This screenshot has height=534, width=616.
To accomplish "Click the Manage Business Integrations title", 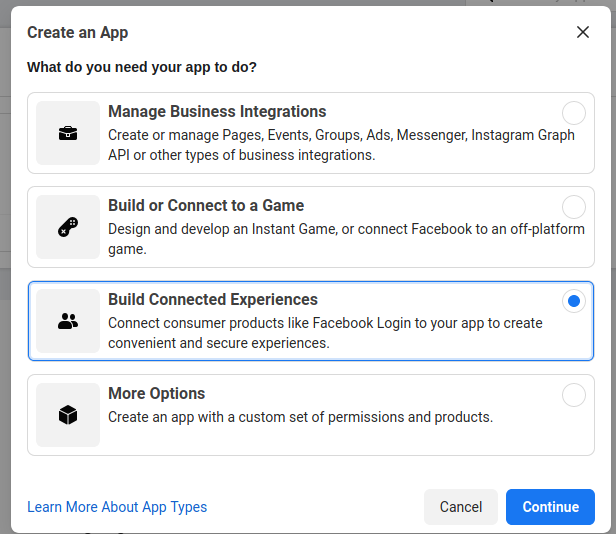I will pyautogui.click(x=217, y=112).
